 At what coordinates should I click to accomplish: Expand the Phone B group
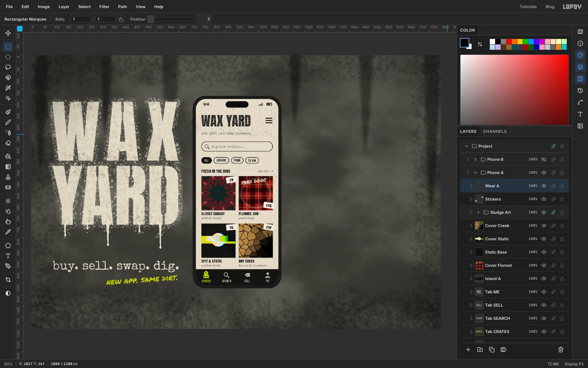[x=476, y=159]
